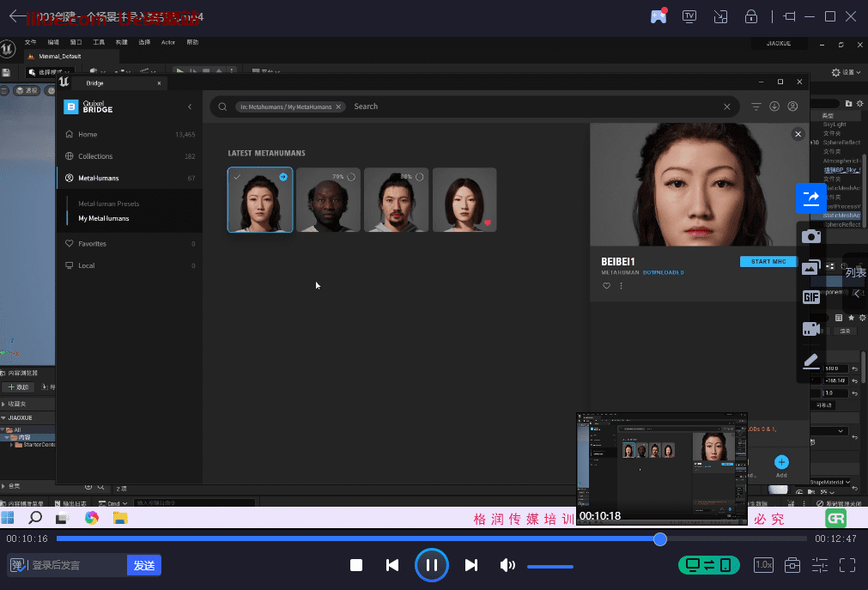Click the share arrow icon
Screen dimensions: 868x590
tap(810, 198)
